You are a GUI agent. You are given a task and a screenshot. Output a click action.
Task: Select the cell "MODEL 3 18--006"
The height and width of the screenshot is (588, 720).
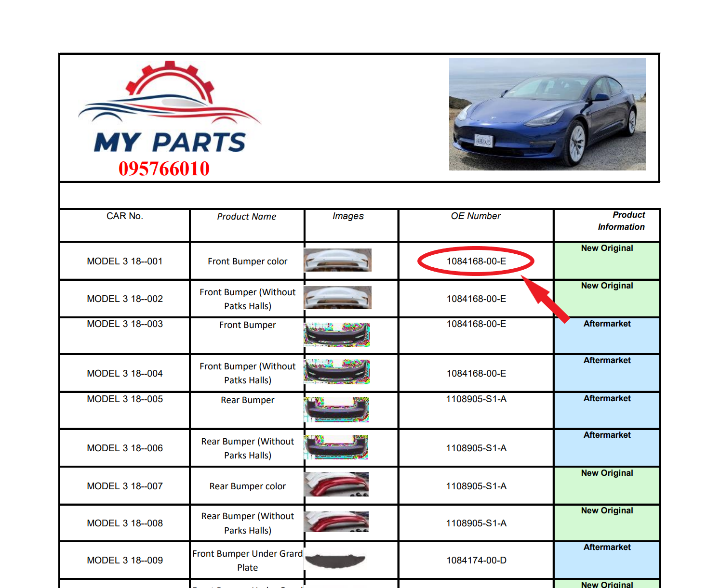pos(125,448)
